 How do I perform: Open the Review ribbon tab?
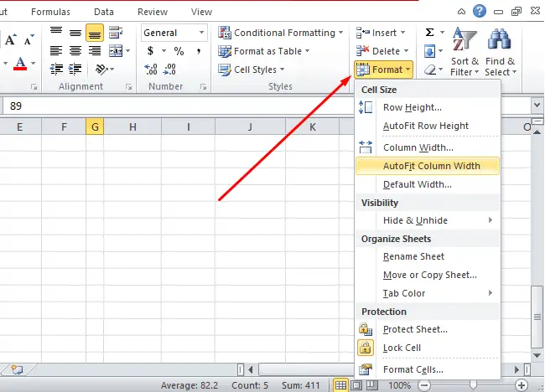click(x=153, y=12)
